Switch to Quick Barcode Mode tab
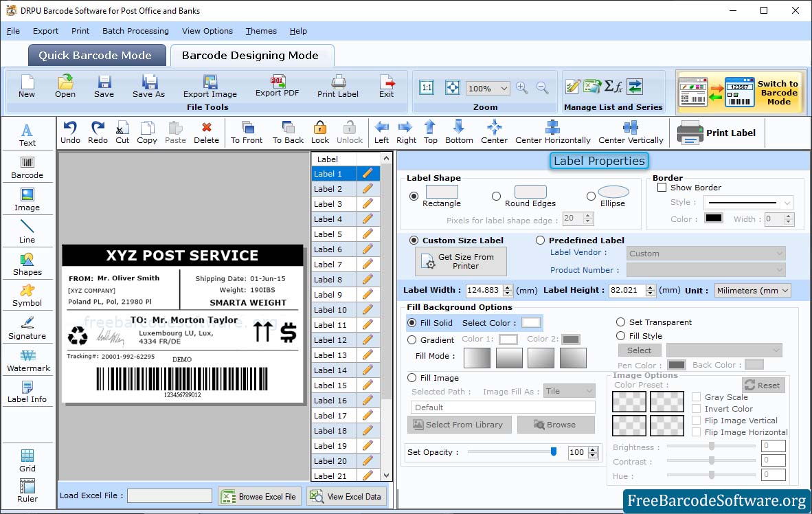The image size is (812, 514). click(95, 56)
